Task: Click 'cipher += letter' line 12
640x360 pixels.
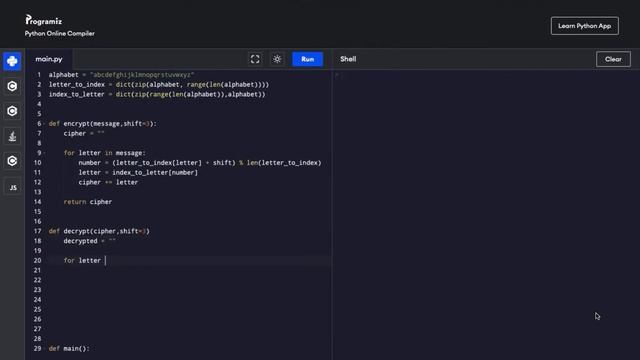Action: 108,182
